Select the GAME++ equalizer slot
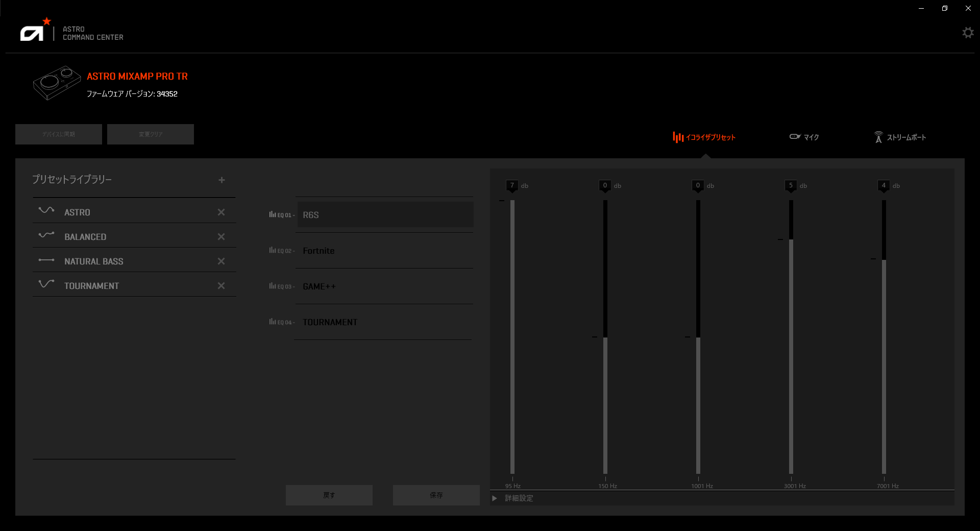This screenshot has width=980, height=531. point(385,286)
